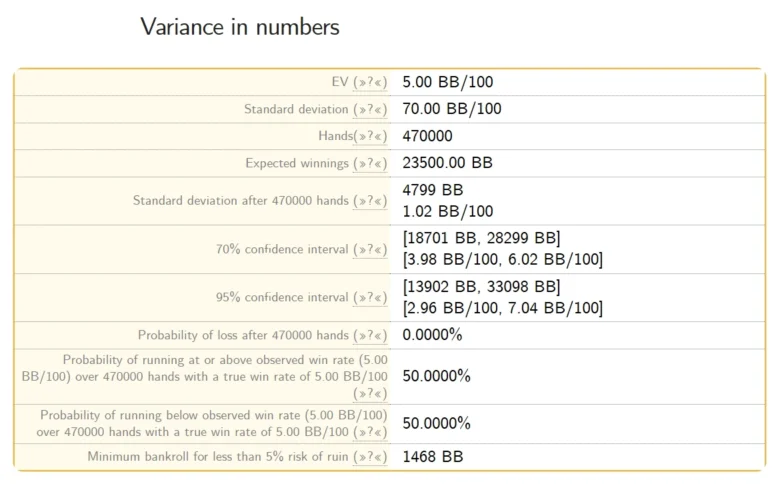Viewport: 780px width, 484px height.
Task: Open the help tooltip next to EV
Action: [x=370, y=82]
